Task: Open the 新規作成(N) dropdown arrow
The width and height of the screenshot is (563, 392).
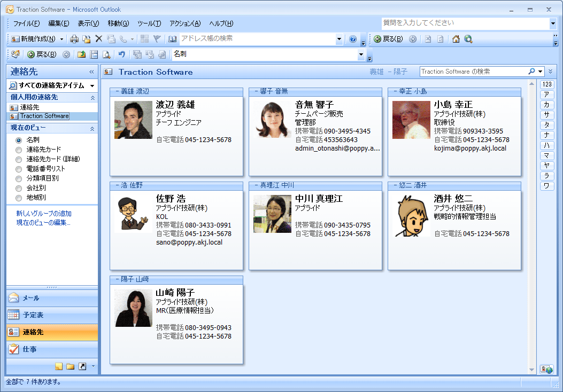Action: click(62, 39)
